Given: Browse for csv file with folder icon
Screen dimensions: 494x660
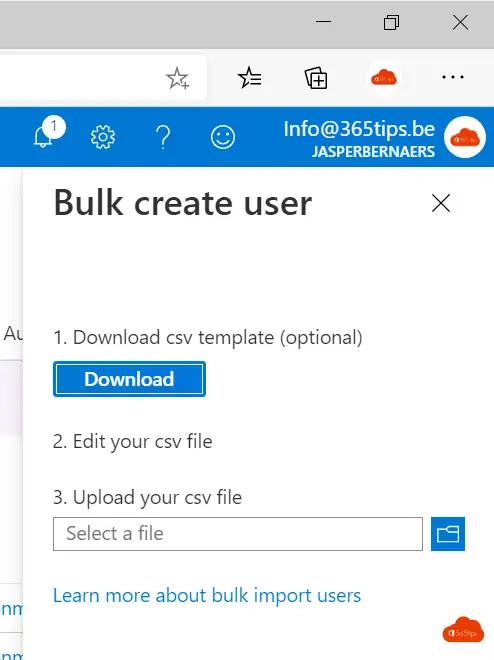Looking at the screenshot, I should click(448, 534).
